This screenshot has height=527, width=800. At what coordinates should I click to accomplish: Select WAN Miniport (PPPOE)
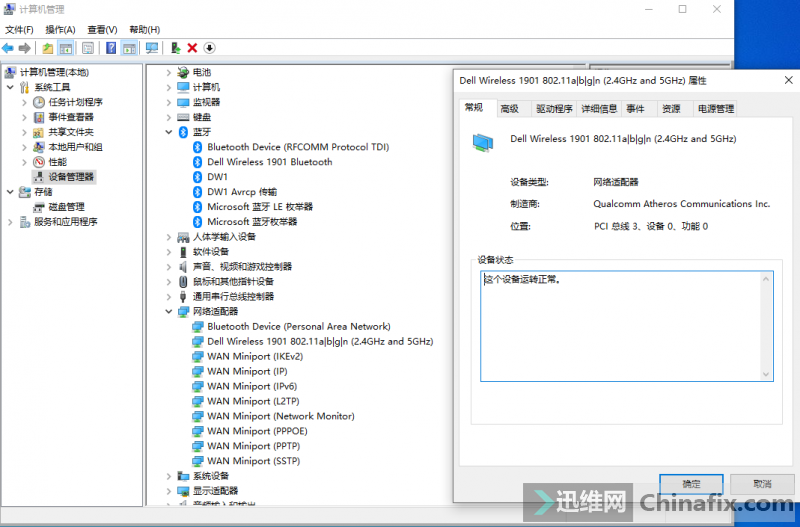[257, 431]
